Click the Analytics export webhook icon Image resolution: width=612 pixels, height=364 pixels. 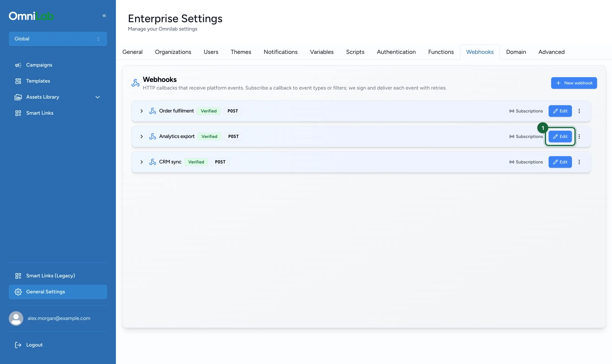[x=153, y=136]
